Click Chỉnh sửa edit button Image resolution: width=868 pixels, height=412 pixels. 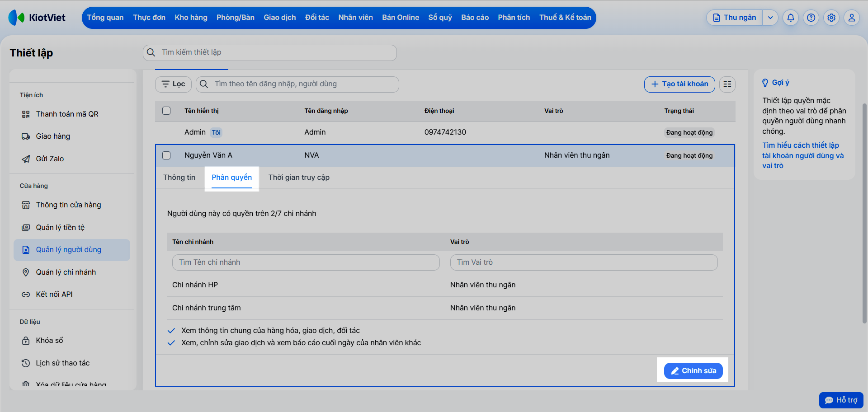[693, 371]
